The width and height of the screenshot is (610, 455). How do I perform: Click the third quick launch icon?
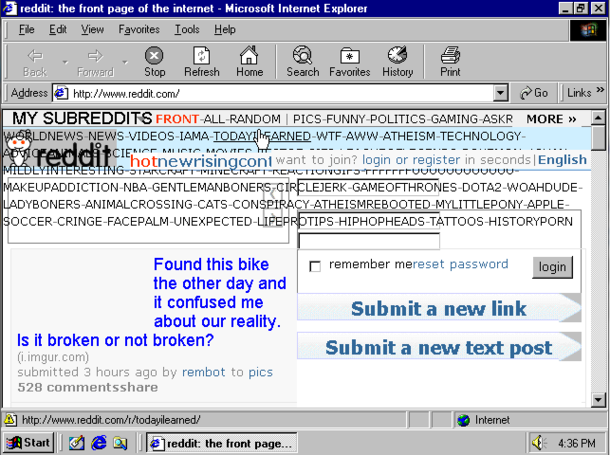120,443
